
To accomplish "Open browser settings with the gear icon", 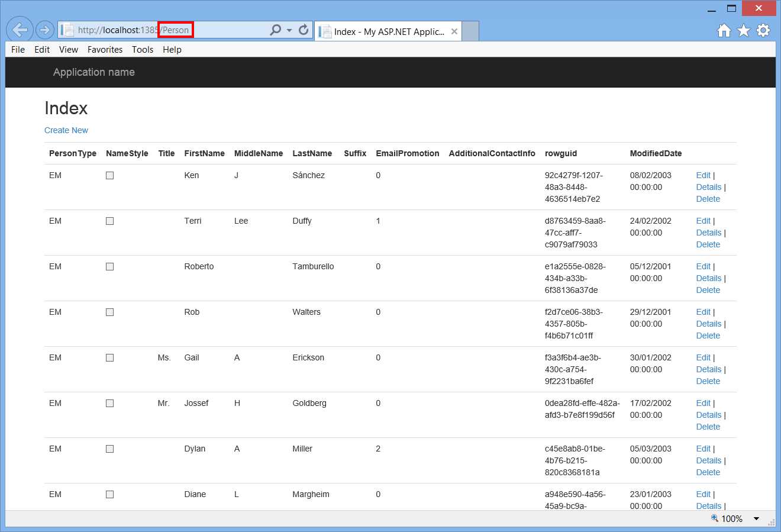I will pos(763,30).
